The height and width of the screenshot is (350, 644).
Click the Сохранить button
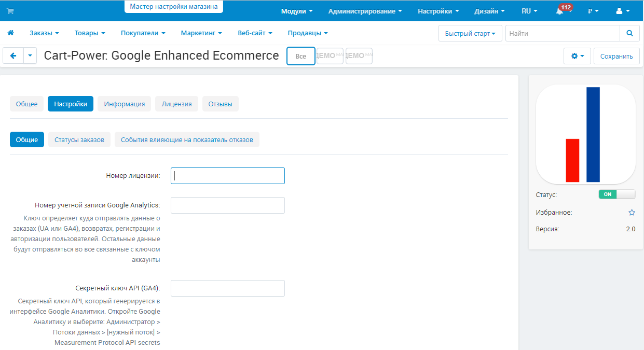coord(616,56)
